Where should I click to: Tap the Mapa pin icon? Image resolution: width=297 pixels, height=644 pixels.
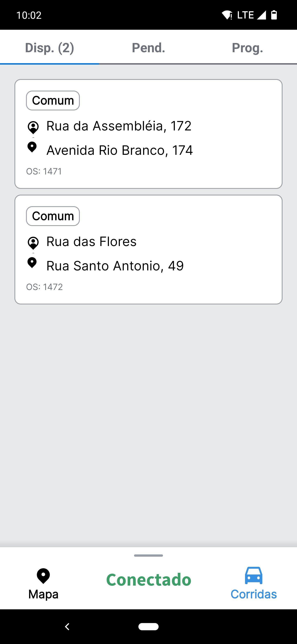(x=43, y=576)
